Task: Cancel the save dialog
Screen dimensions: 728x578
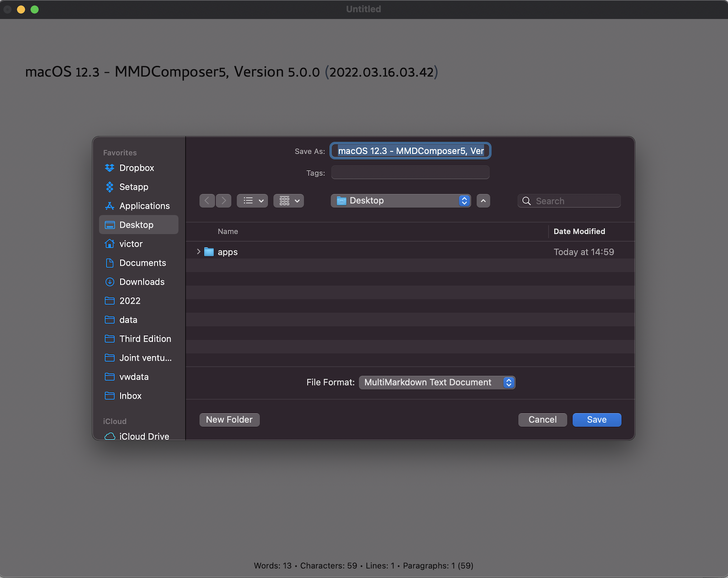Action: click(542, 420)
